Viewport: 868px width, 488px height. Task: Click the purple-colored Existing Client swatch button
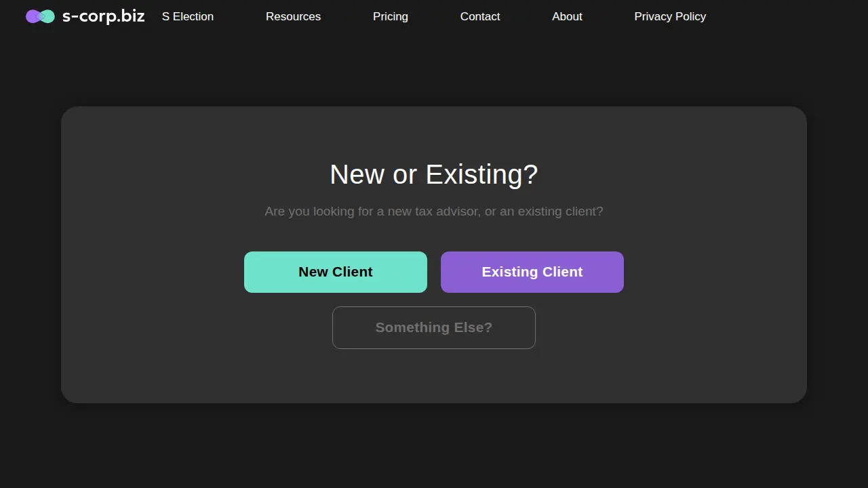point(532,272)
